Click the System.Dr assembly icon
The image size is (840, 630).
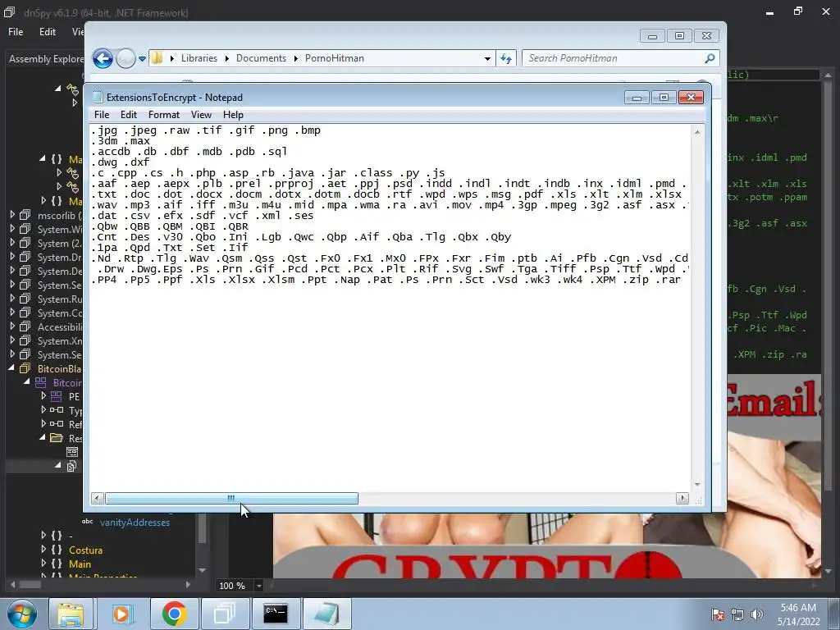click(x=25, y=257)
